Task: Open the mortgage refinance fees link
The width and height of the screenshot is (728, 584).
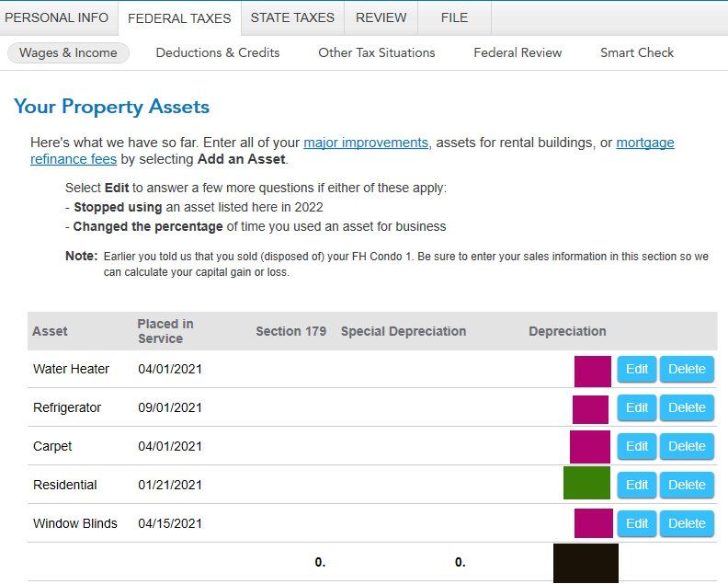Action: [x=645, y=143]
